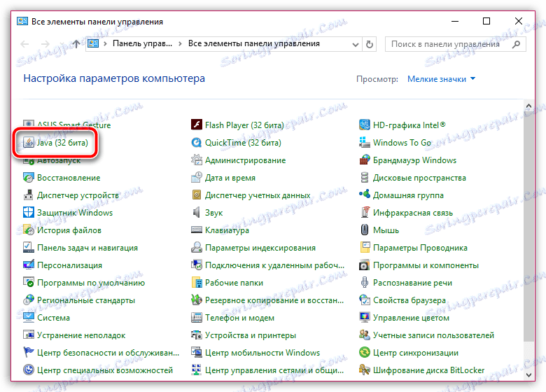546x392 pixels.
Task: Click the forward navigation arrow
Action: pyautogui.click(x=45, y=44)
